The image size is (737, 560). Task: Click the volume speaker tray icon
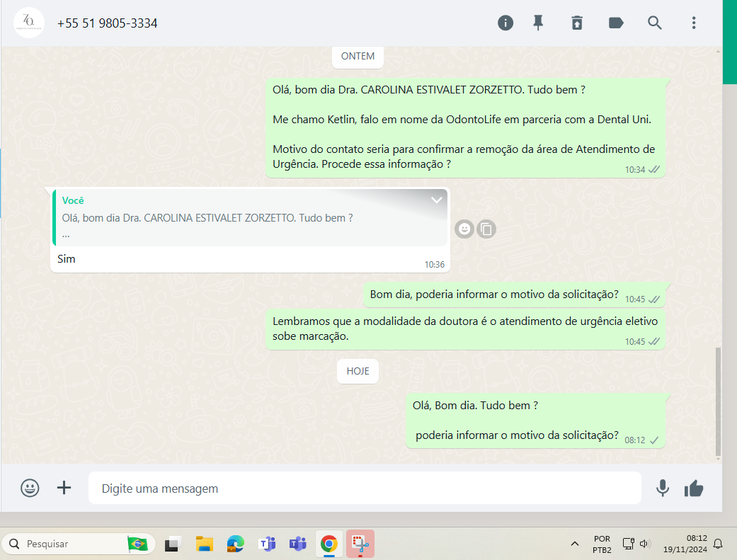(x=644, y=544)
